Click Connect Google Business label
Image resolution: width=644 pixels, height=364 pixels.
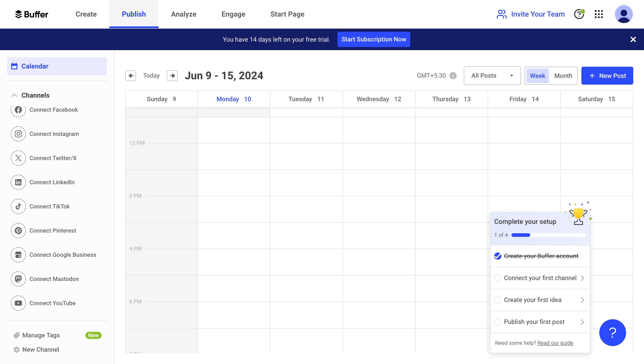coord(63,255)
